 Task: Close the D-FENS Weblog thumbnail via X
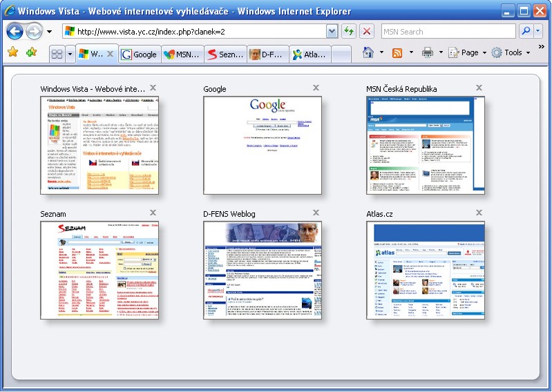[316, 213]
